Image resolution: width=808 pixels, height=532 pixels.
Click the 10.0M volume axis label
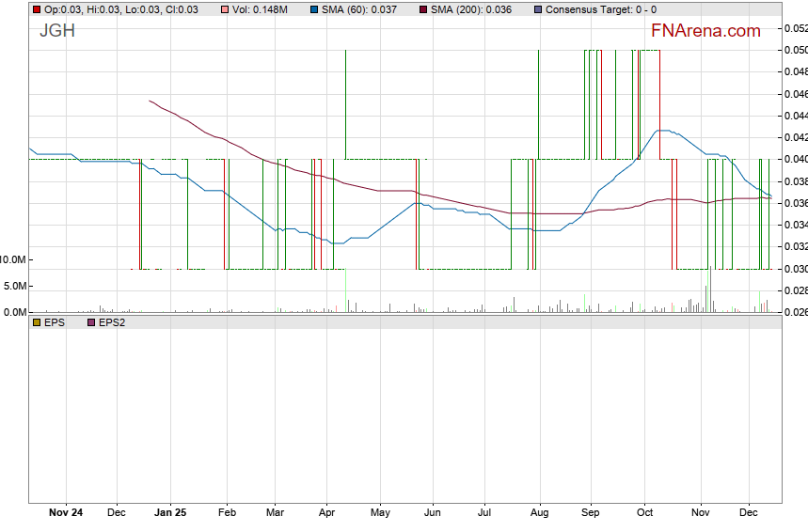(x=13, y=259)
